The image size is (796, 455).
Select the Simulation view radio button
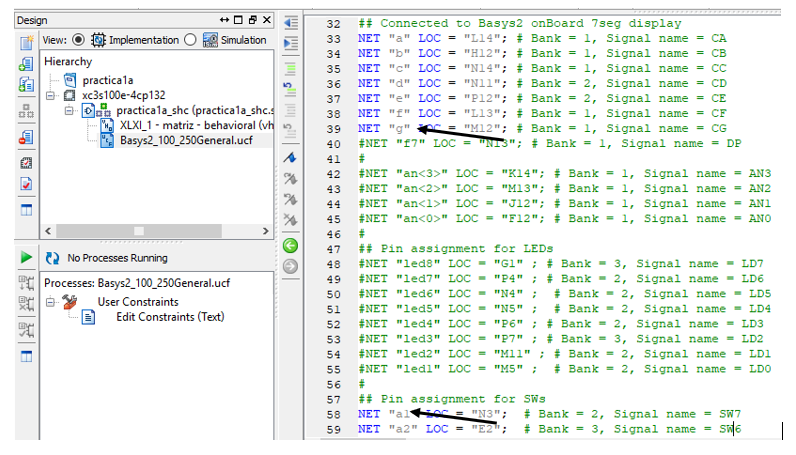[x=190, y=40]
